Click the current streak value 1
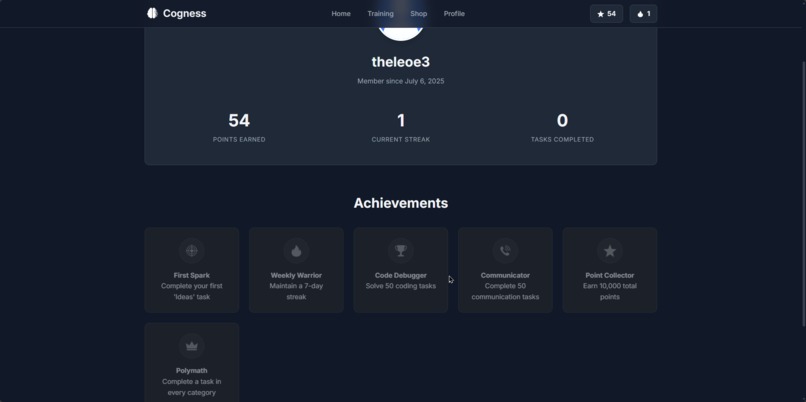Screen dimensions: 806x402 [401, 120]
